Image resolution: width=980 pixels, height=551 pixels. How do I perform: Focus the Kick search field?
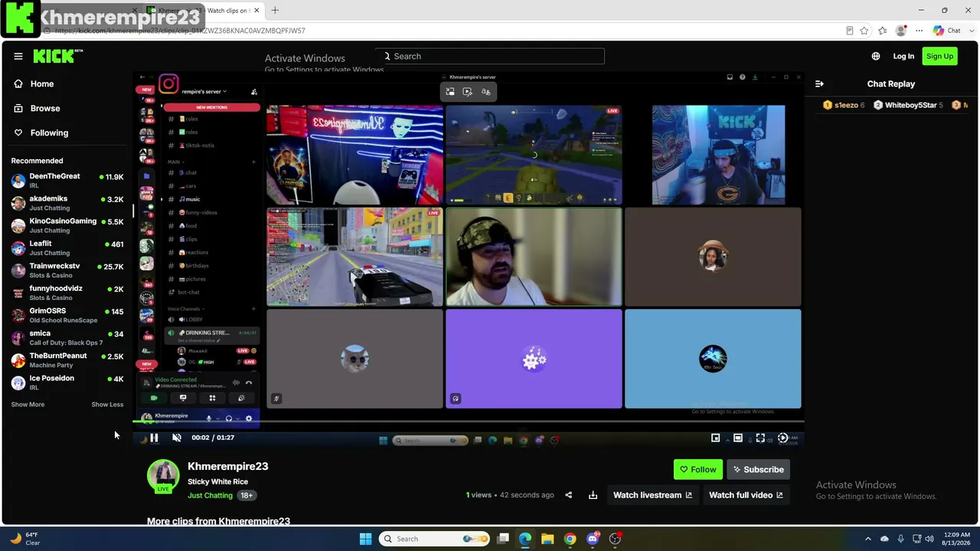490,56
